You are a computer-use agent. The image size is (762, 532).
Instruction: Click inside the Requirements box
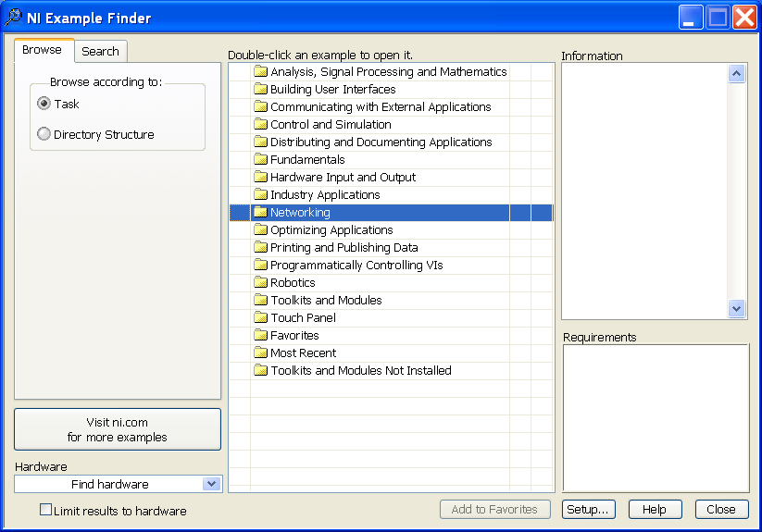coord(656,418)
